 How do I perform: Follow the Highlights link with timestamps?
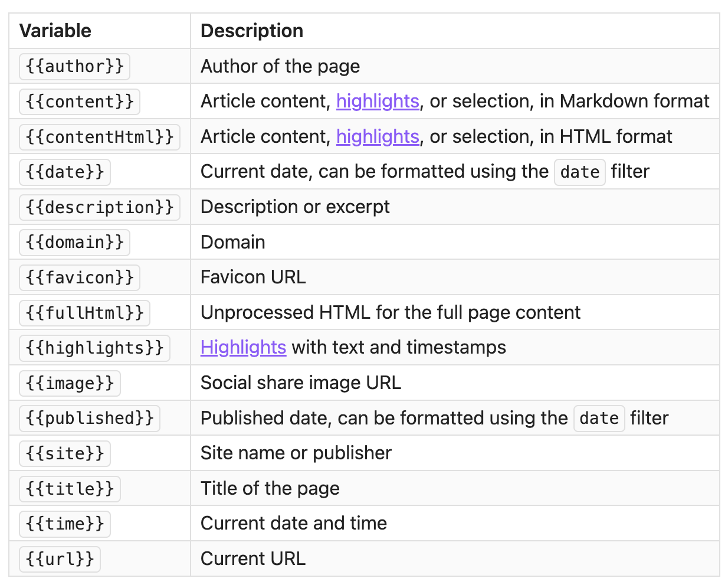[x=243, y=348]
